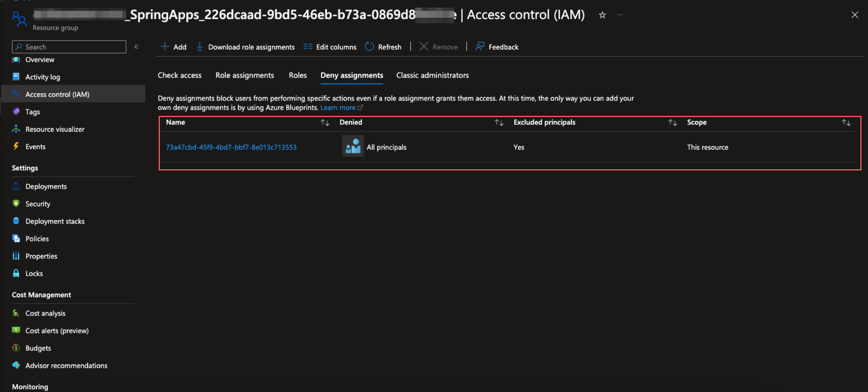This screenshot has height=392, width=868.
Task: Favorite this page with the star icon
Action: 602,15
